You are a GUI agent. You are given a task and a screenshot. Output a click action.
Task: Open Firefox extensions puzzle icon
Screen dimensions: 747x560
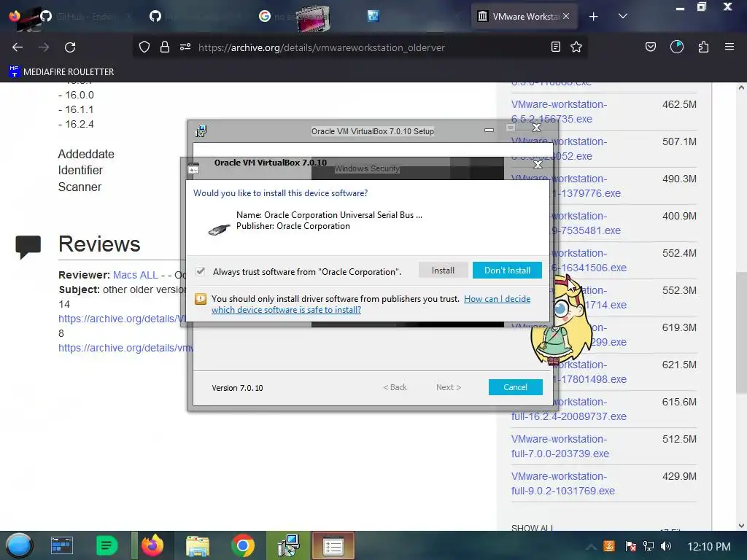coord(704,47)
